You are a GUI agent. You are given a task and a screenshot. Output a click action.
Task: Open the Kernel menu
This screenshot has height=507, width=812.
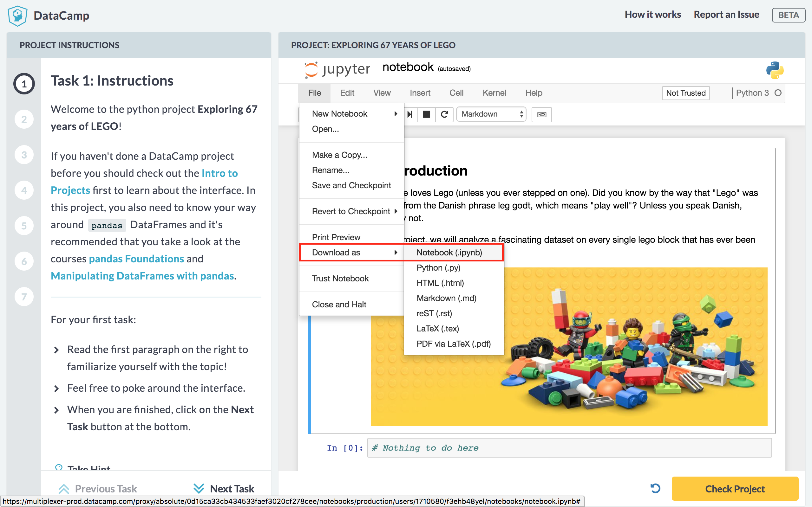pos(494,93)
